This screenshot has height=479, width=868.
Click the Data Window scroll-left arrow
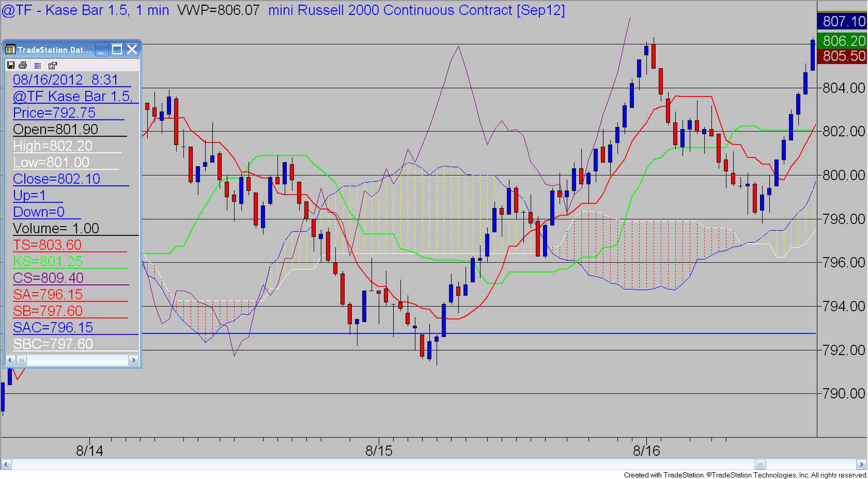[10, 360]
